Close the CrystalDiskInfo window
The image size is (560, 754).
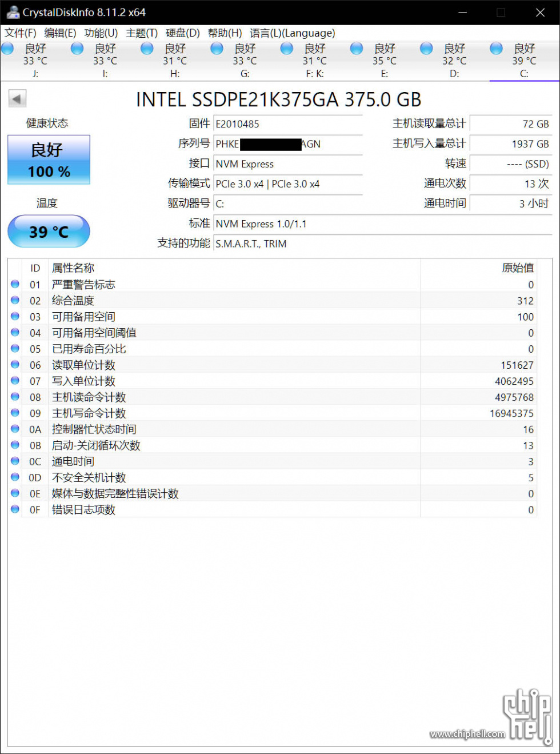pos(540,12)
